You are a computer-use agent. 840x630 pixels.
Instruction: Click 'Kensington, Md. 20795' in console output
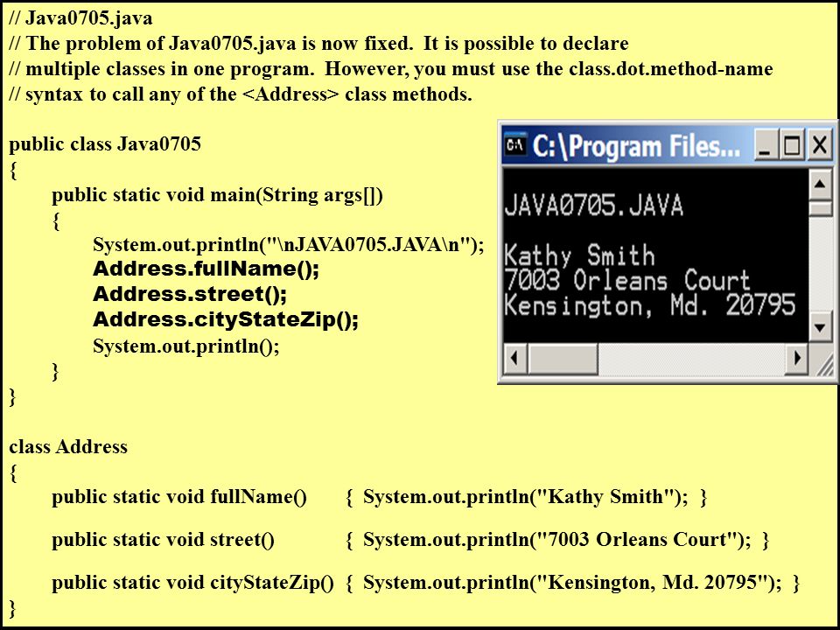(650, 305)
